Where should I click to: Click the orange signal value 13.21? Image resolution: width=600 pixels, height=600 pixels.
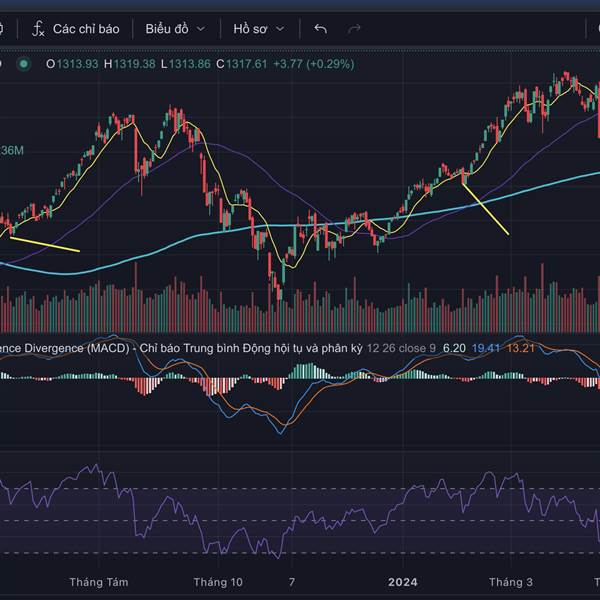coord(520,348)
